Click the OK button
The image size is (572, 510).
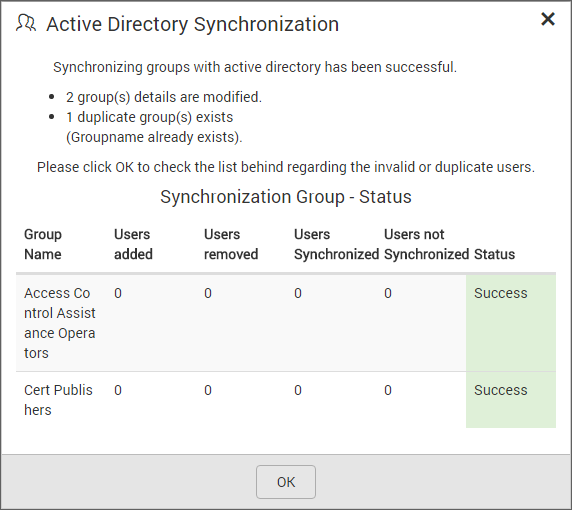[286, 482]
